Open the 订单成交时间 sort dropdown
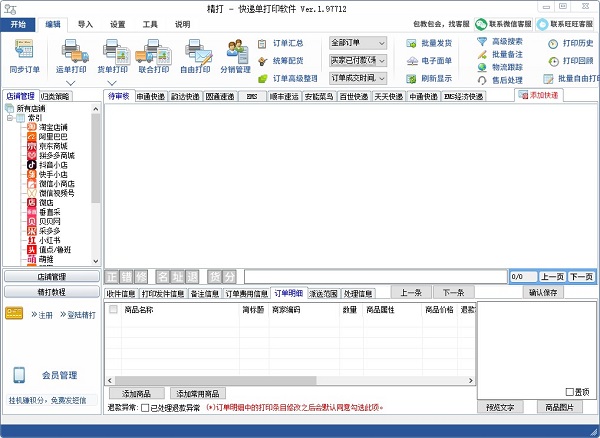Screen dimensions: 600x438 (358, 78)
